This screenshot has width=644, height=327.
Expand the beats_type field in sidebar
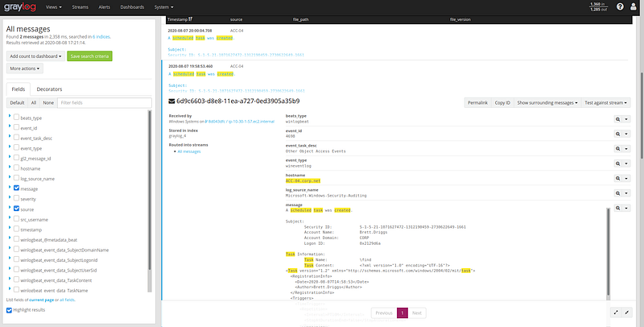tap(10, 117)
